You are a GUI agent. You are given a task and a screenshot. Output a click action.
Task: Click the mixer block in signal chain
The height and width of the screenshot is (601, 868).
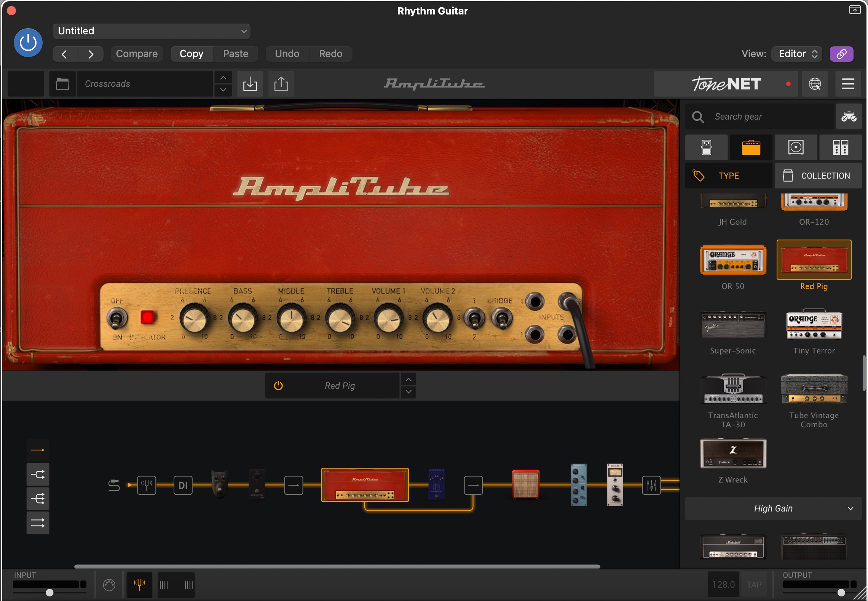coord(651,485)
